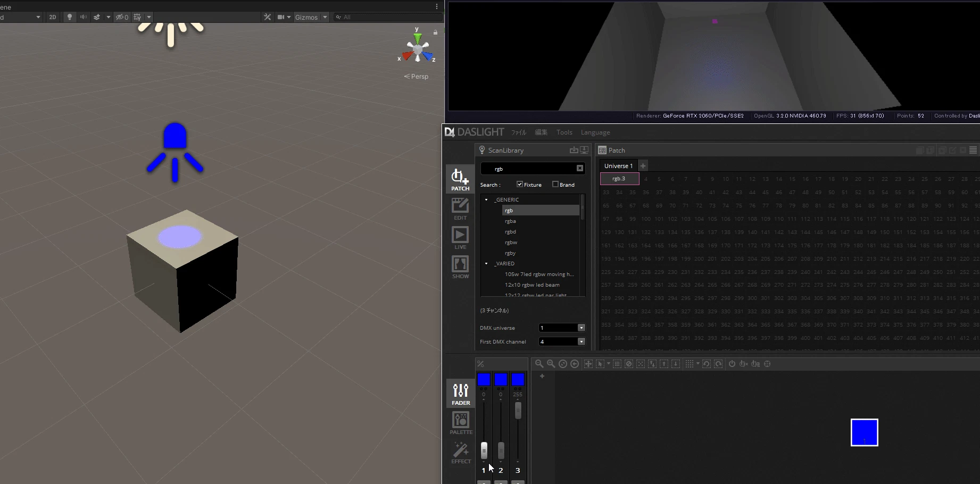The width and height of the screenshot is (980, 484).
Task: Open the PALETTE panel icon
Action: click(x=461, y=423)
